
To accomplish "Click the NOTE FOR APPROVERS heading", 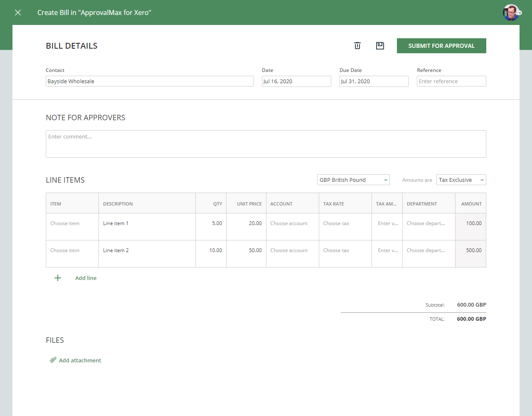I will pyautogui.click(x=86, y=118).
